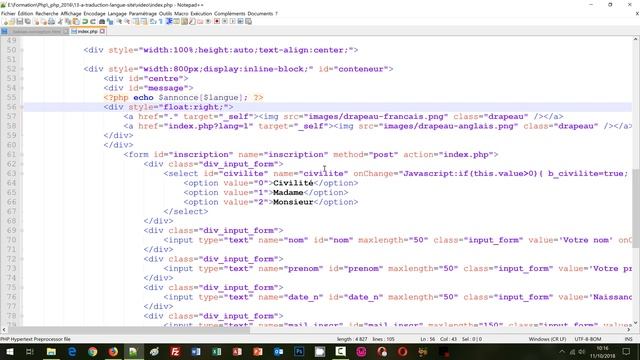Image resolution: width=640 pixels, height=360 pixels.
Task: Click the length : 4 827 status field
Action: (352, 339)
